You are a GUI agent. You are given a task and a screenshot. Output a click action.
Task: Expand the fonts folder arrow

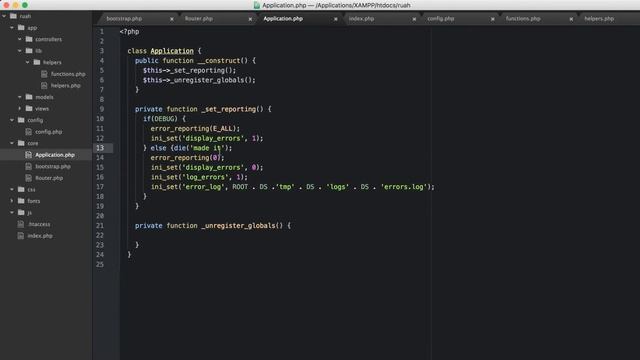12,201
